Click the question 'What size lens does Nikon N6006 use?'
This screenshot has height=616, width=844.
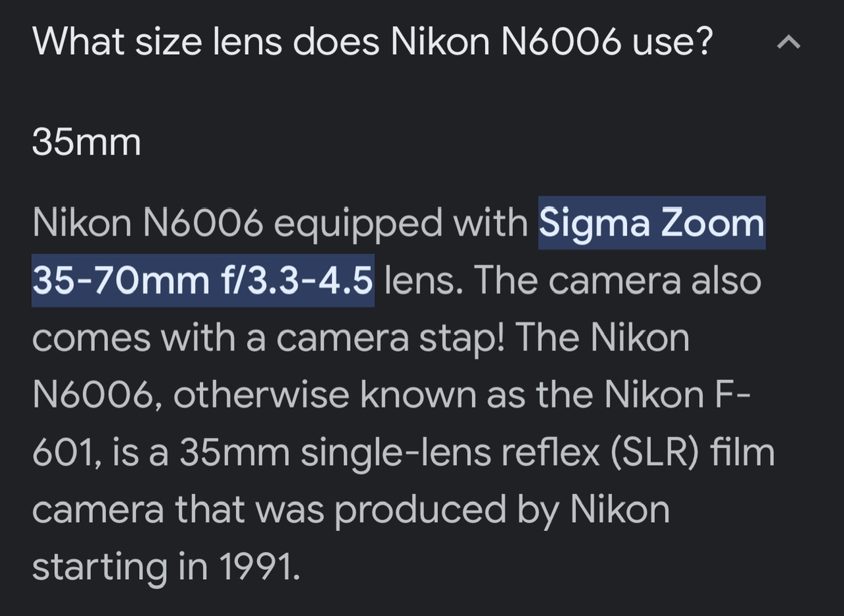373,42
